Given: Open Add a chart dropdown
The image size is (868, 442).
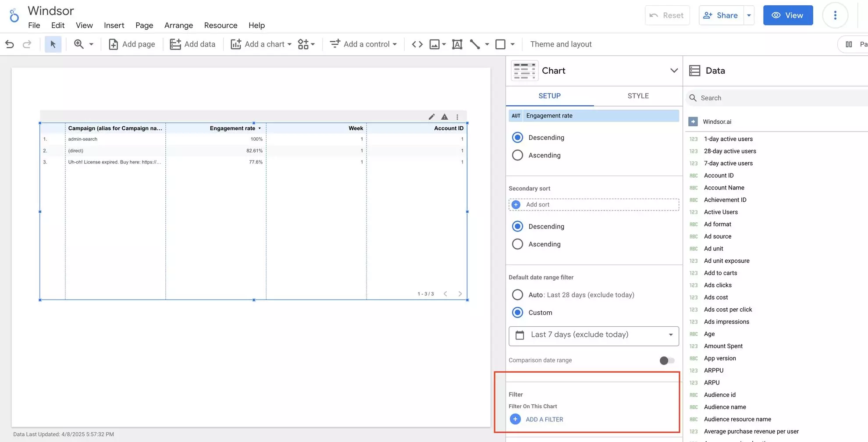Looking at the screenshot, I should [x=261, y=44].
